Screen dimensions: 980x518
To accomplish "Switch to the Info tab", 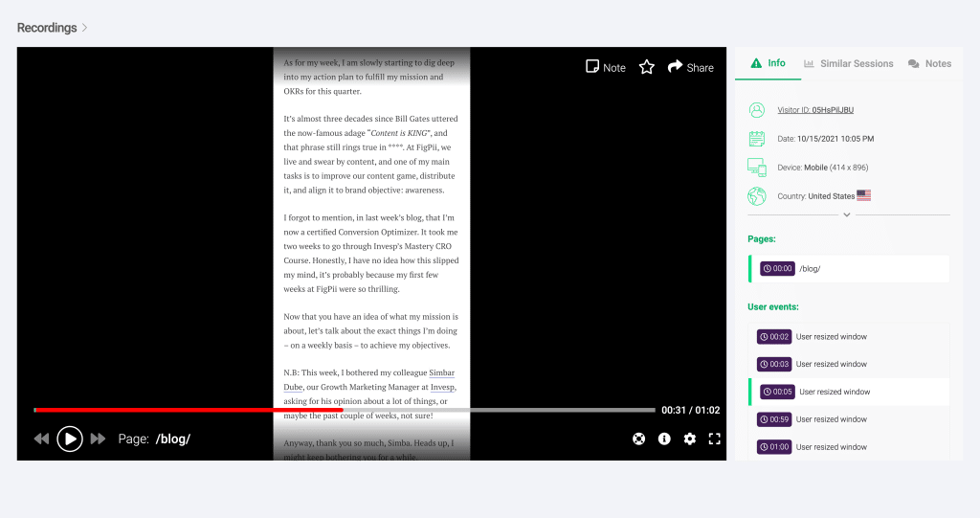I will click(x=768, y=63).
